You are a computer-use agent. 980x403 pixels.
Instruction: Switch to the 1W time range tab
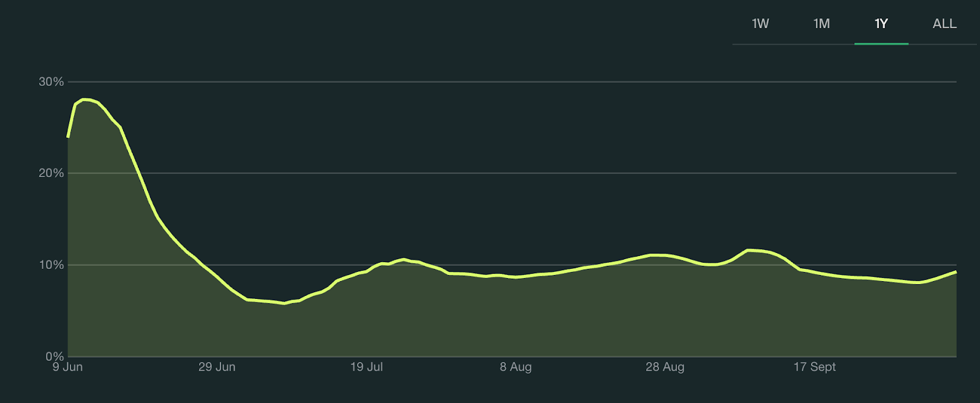click(x=760, y=24)
